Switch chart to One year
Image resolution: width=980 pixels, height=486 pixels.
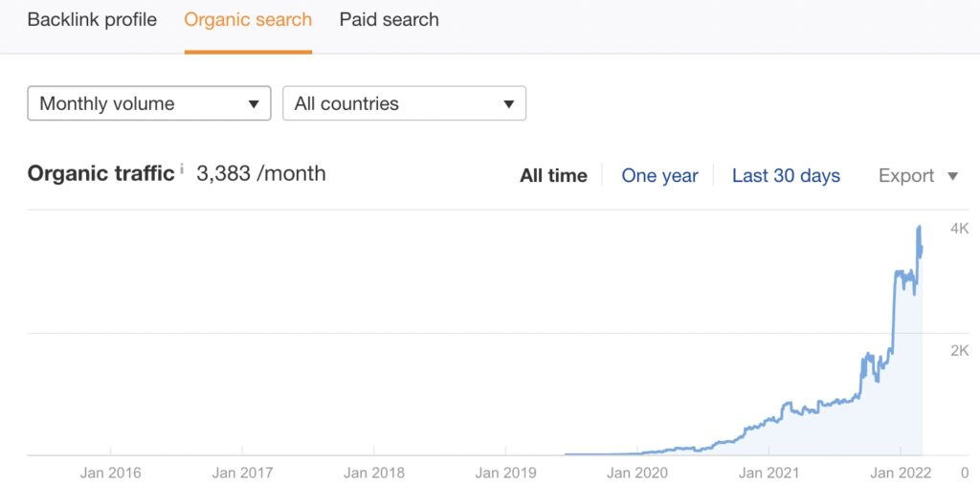click(659, 176)
